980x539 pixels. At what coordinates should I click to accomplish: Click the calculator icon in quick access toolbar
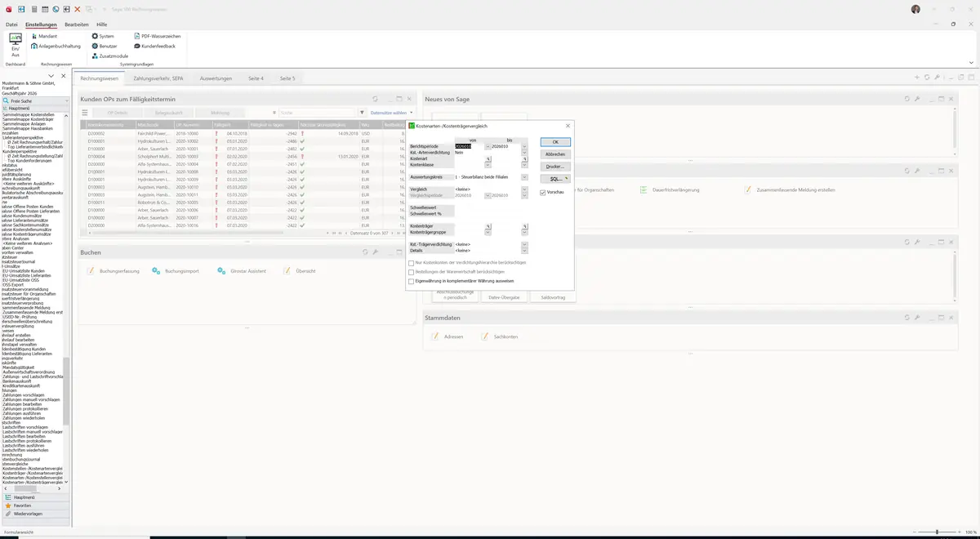(x=33, y=9)
